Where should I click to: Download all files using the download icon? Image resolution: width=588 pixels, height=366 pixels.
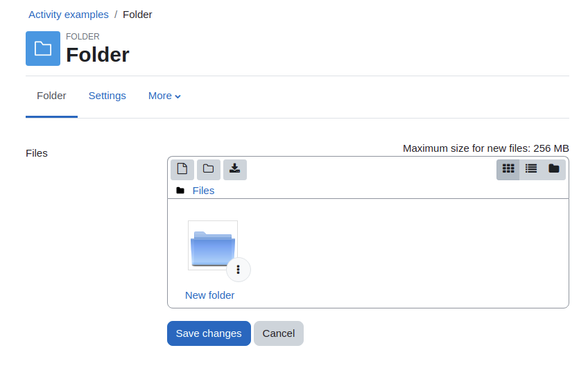point(235,170)
